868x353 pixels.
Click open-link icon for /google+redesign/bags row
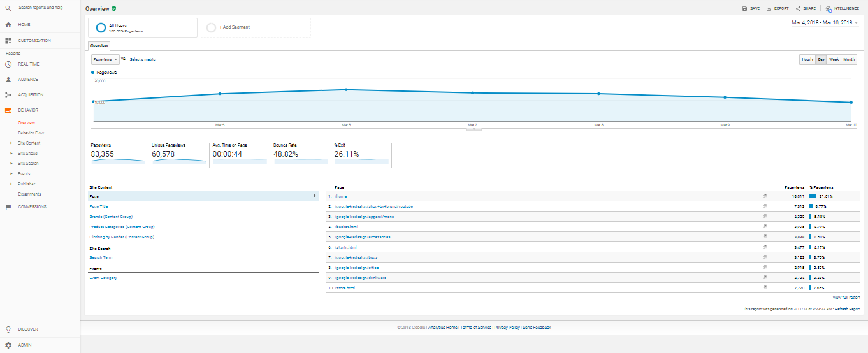click(765, 257)
